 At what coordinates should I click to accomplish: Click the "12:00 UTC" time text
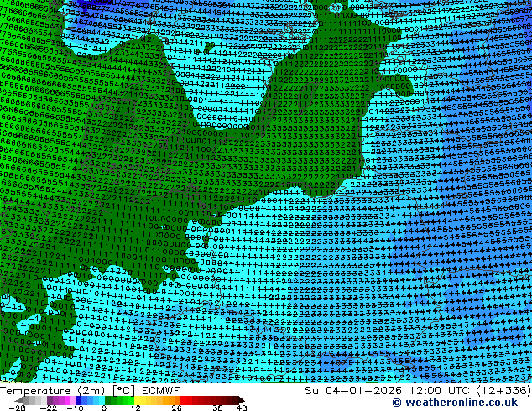(x=440, y=391)
